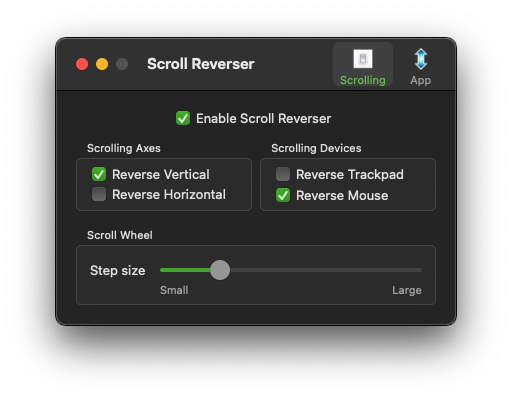Open the Scrolling preferences tab
The image size is (512, 399).
(363, 65)
